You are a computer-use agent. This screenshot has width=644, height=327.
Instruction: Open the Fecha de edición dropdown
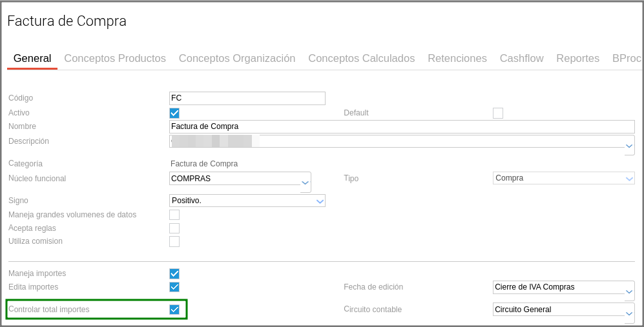pyautogui.click(x=629, y=292)
